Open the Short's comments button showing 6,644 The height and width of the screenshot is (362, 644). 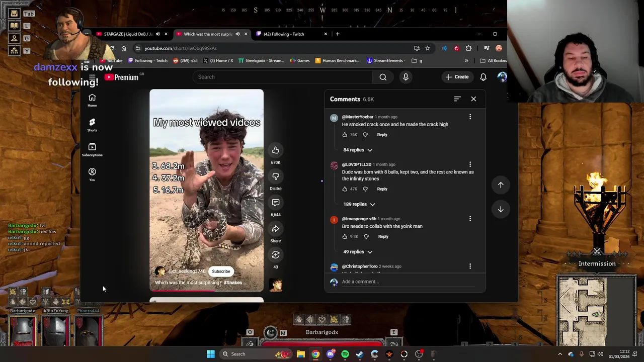click(x=276, y=203)
